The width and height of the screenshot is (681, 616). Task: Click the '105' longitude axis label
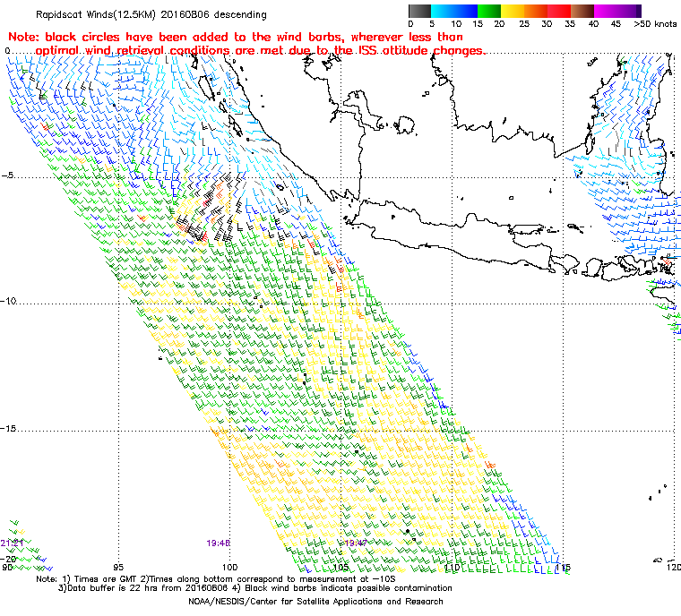tap(341, 567)
